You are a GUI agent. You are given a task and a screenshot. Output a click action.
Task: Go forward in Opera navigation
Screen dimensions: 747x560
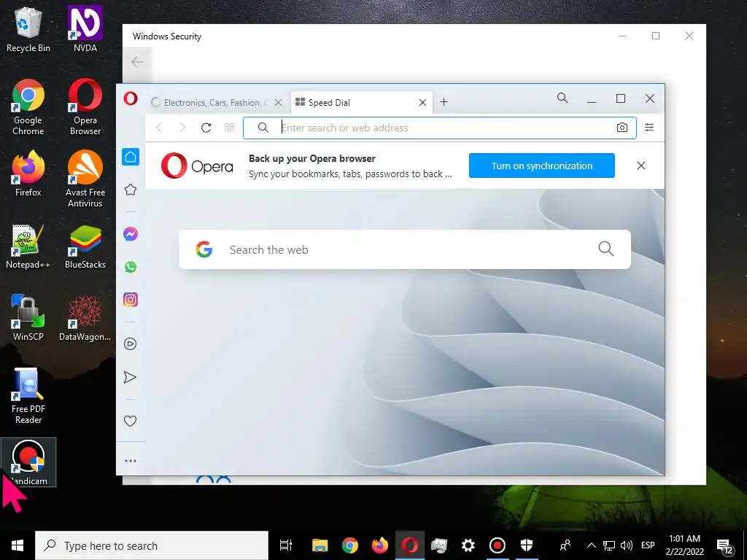click(182, 128)
